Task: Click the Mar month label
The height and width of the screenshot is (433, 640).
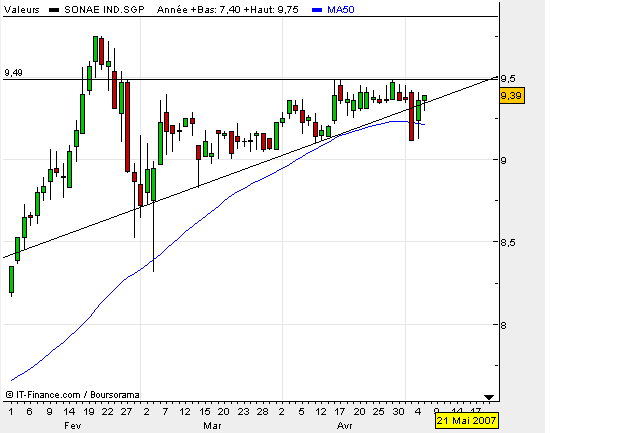Action: (x=212, y=426)
